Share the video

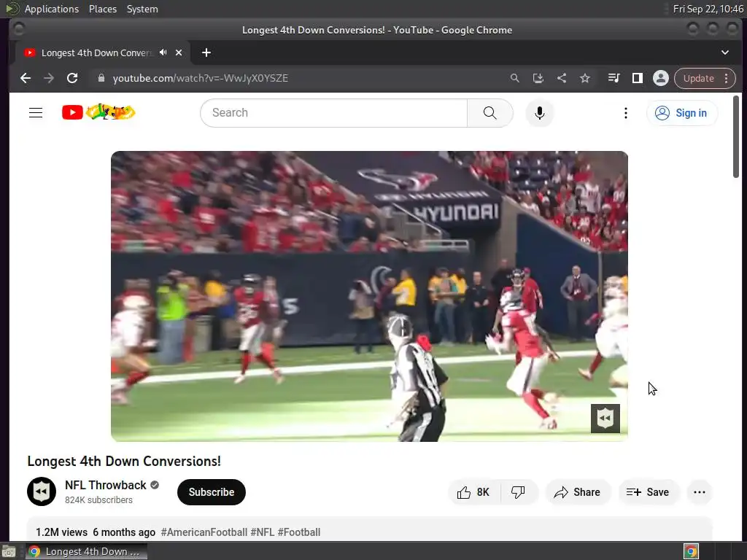pyautogui.click(x=578, y=492)
